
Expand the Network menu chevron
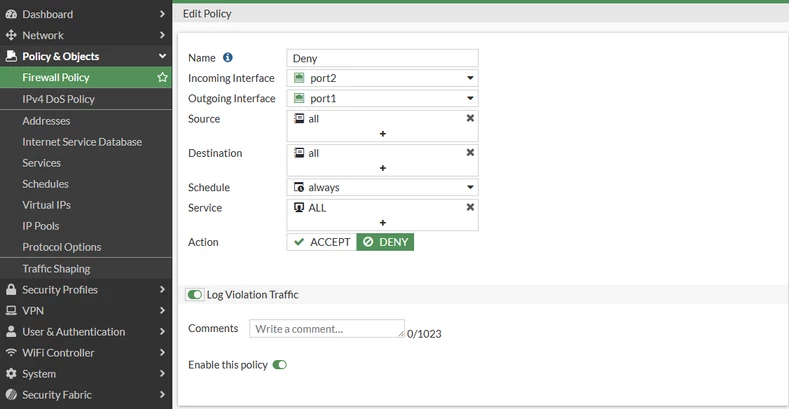[x=162, y=35]
